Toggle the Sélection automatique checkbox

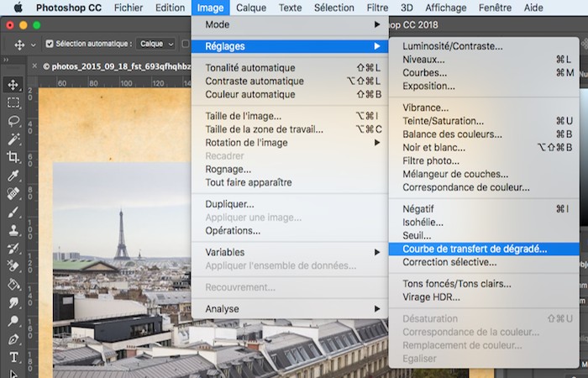click(50, 44)
